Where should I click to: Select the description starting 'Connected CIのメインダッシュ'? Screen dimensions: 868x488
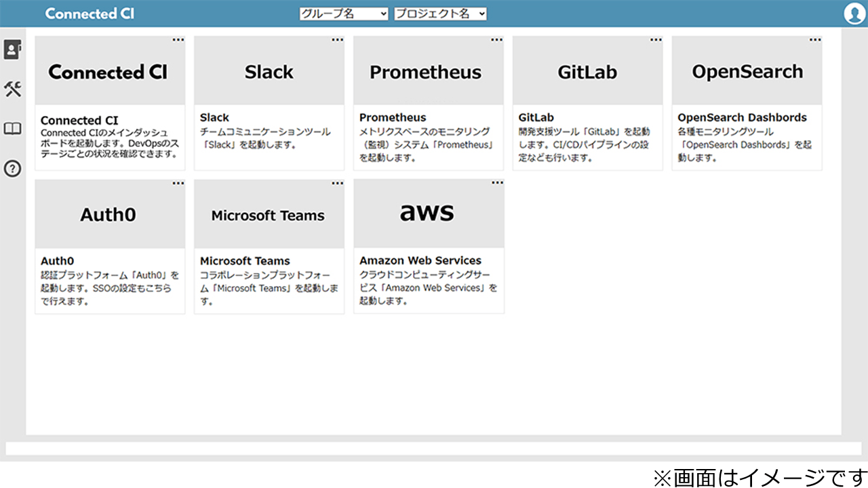(x=108, y=144)
